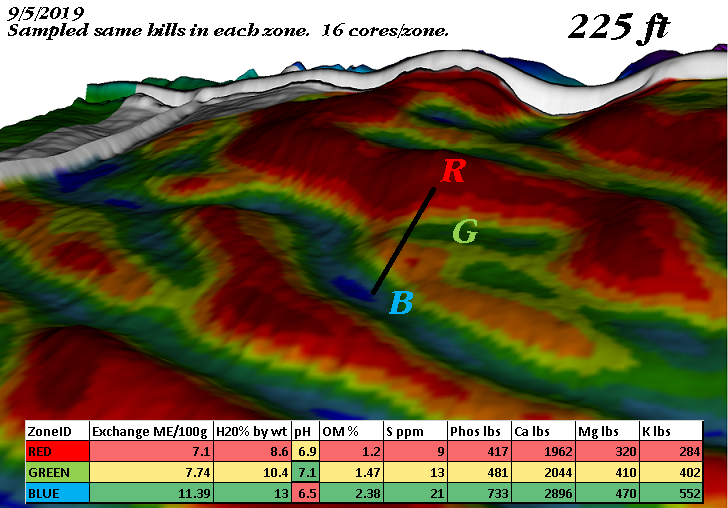This screenshot has height=508, width=728.
Task: Click the potassium value 552
Action: pos(671,493)
